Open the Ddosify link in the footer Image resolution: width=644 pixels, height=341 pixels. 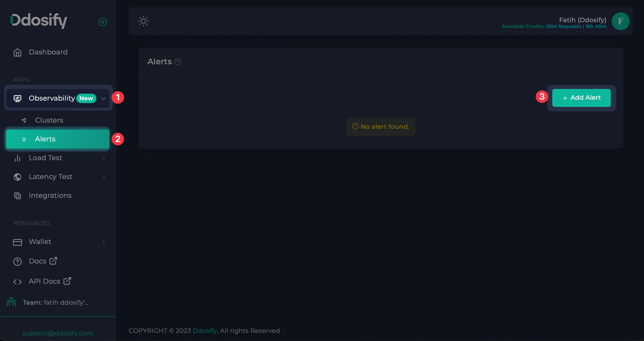click(x=205, y=330)
